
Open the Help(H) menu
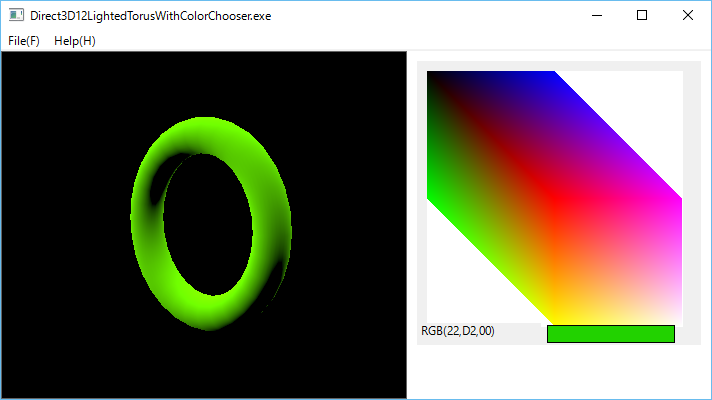74,41
